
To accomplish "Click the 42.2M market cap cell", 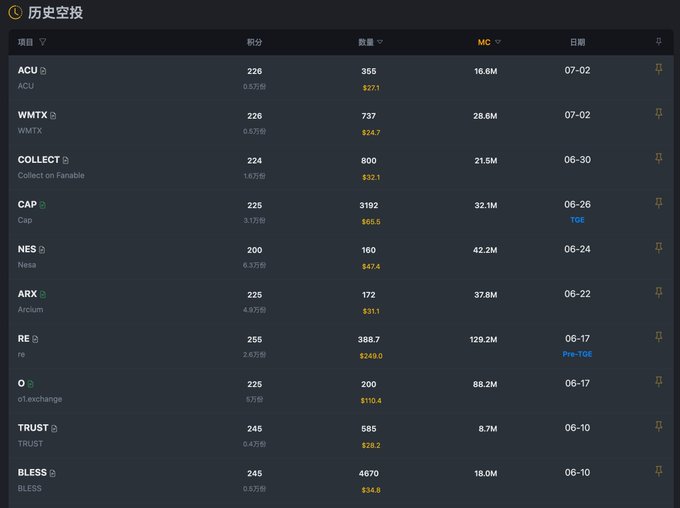I will point(485,250).
